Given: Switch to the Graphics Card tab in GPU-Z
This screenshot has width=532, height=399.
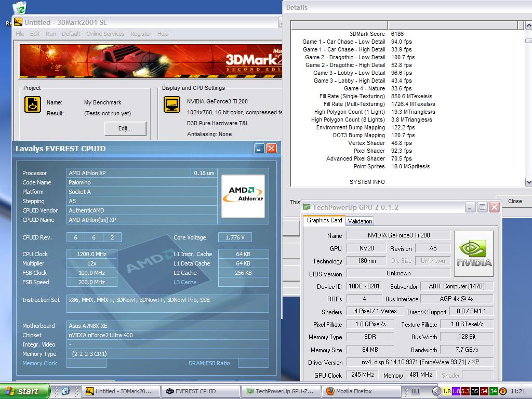Looking at the screenshot, I should tap(324, 220).
